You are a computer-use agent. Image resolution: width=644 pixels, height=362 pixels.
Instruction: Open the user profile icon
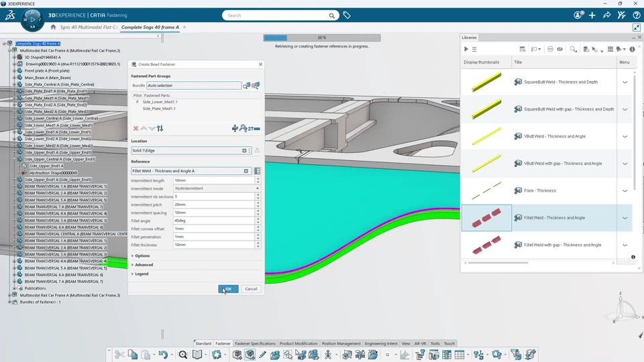pos(578,15)
